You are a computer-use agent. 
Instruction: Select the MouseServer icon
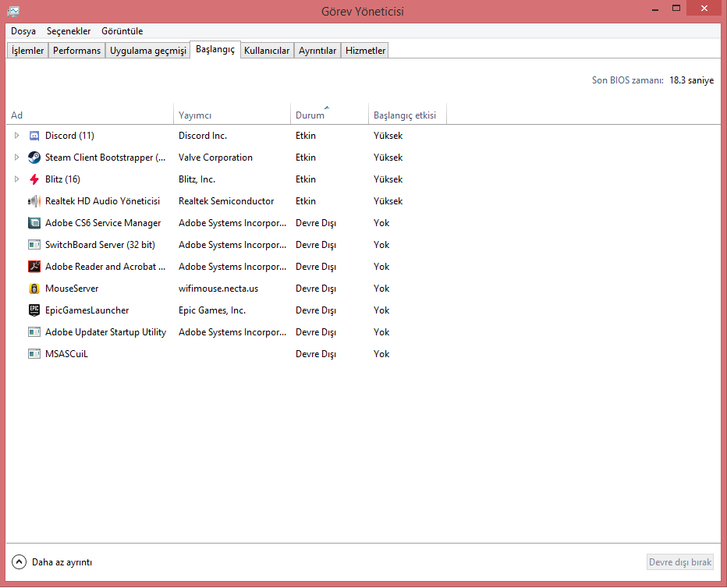[34, 289]
